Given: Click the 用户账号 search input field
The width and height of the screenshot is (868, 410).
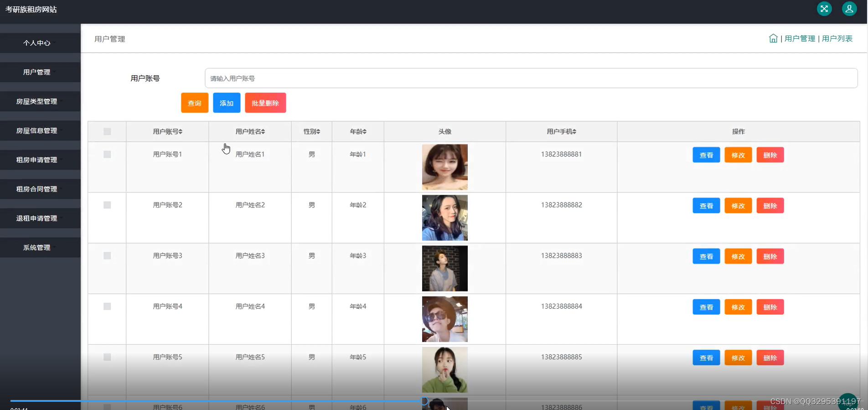Looking at the screenshot, I should tap(531, 78).
